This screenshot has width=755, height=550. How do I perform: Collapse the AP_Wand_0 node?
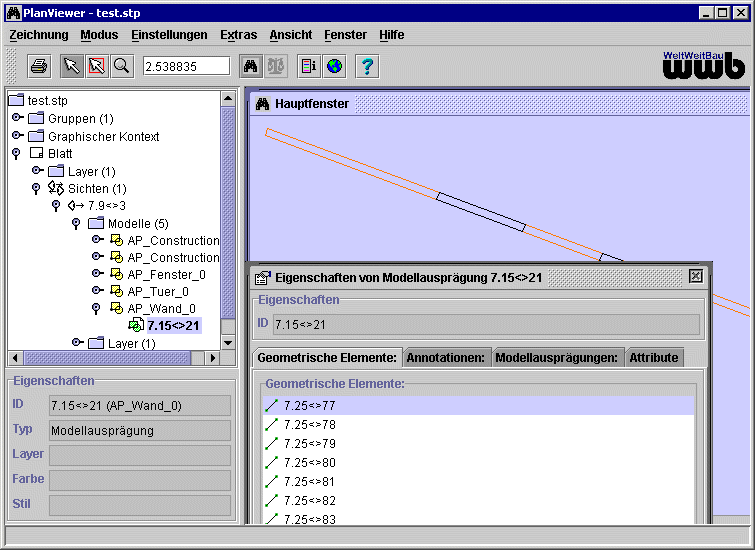96,309
